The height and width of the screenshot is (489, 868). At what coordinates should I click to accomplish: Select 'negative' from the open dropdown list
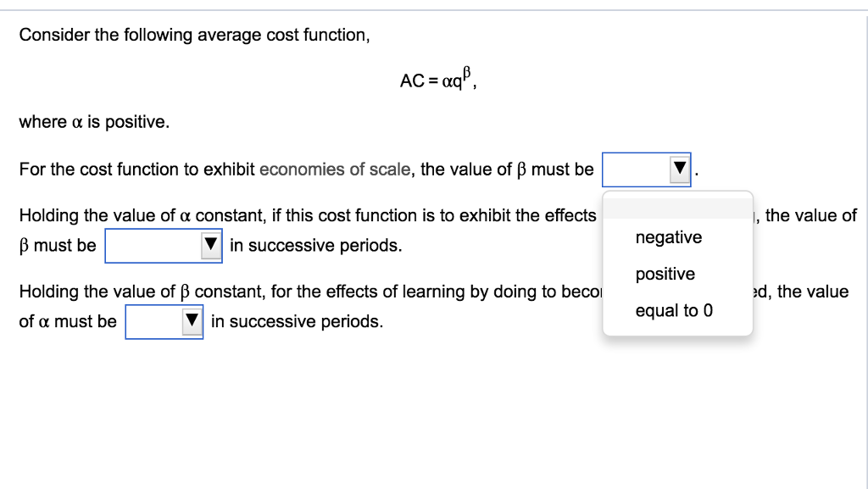pos(669,237)
